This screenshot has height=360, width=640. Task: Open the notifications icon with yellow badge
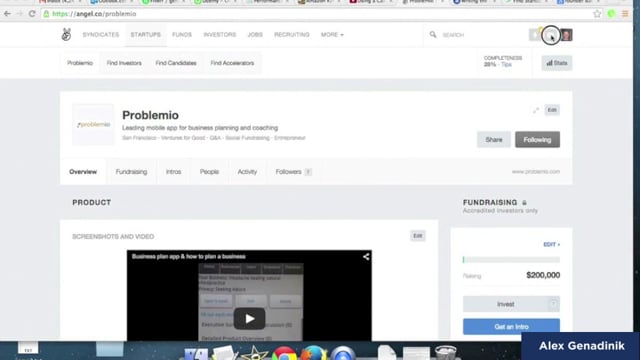point(536,35)
